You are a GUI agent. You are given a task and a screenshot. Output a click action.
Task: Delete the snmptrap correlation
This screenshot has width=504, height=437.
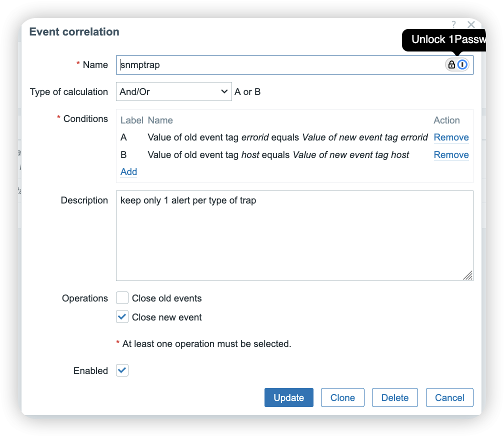(395, 398)
